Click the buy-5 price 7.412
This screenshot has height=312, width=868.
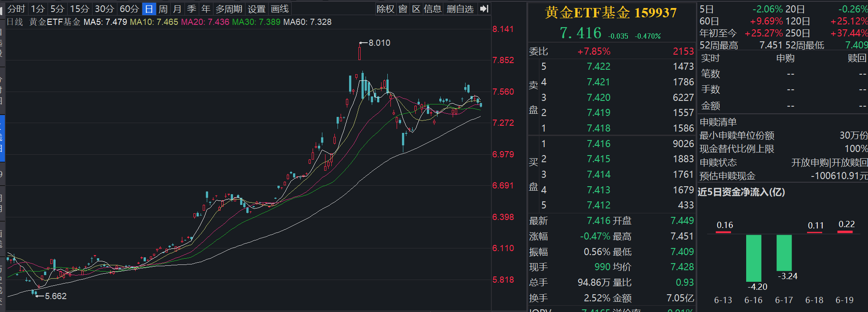coord(599,205)
